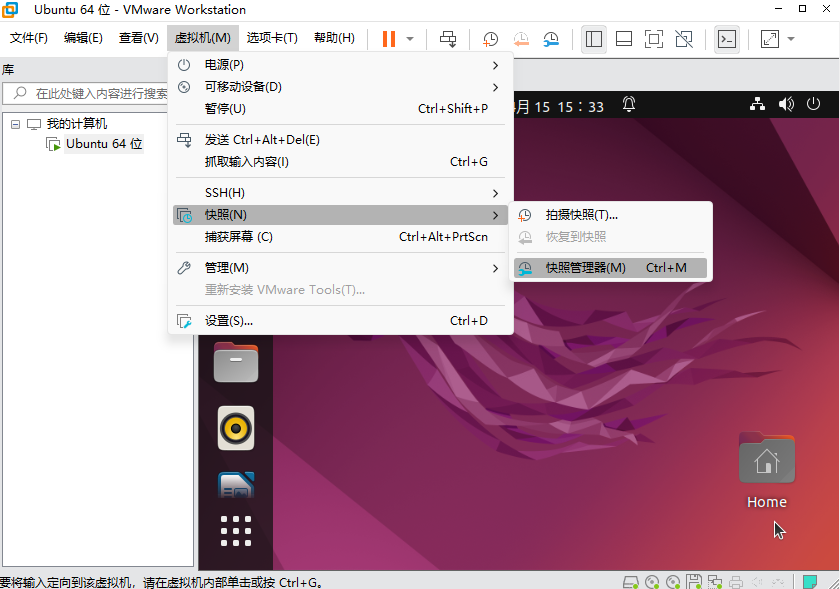Open the 编辑(E) menu

tap(83, 38)
